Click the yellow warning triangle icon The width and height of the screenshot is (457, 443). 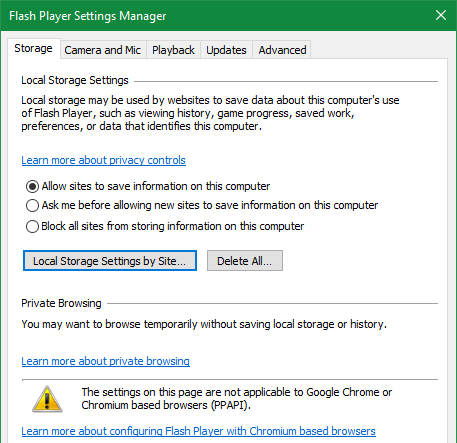click(47, 399)
